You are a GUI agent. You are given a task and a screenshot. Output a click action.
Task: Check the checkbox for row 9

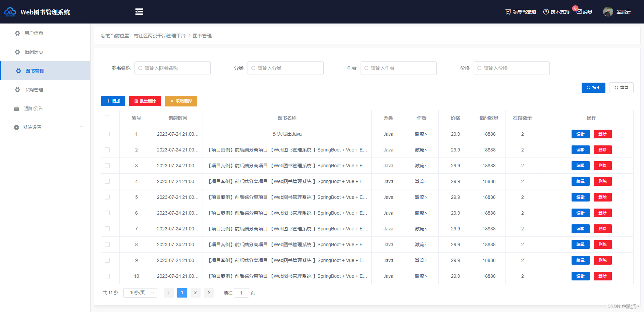107,260
